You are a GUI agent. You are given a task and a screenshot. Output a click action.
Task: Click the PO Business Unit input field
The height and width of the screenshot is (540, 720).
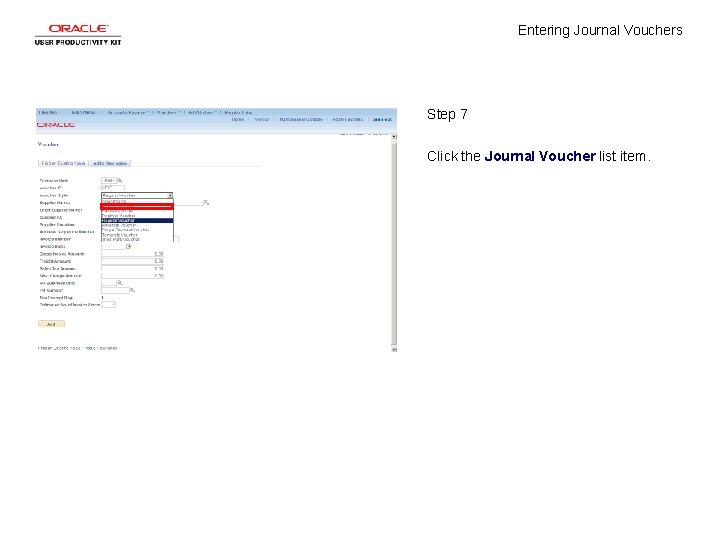click(109, 282)
